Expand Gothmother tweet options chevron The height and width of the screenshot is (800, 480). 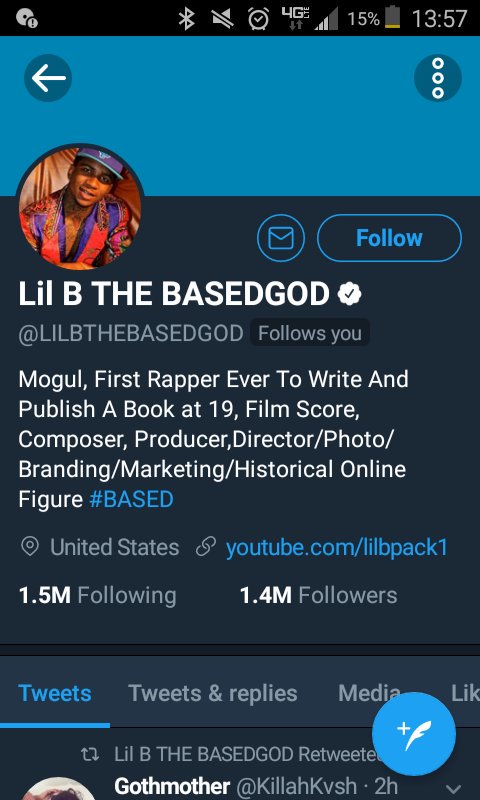coord(453,789)
